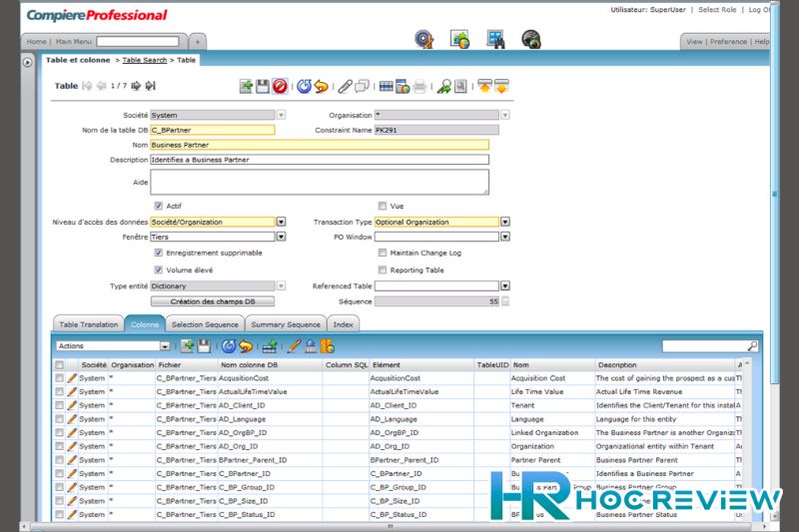Open the chat bubbles icon
The width and height of the screenshot is (799, 532).
(x=362, y=86)
